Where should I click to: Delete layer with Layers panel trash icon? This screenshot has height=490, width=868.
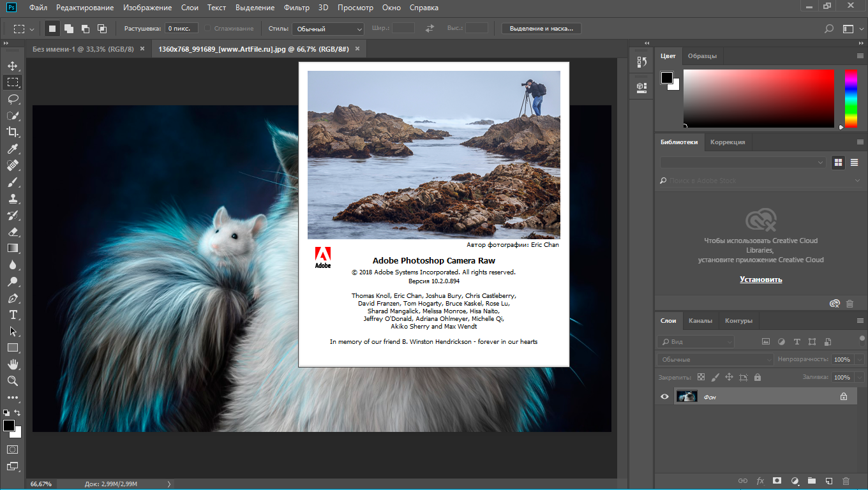point(846,480)
